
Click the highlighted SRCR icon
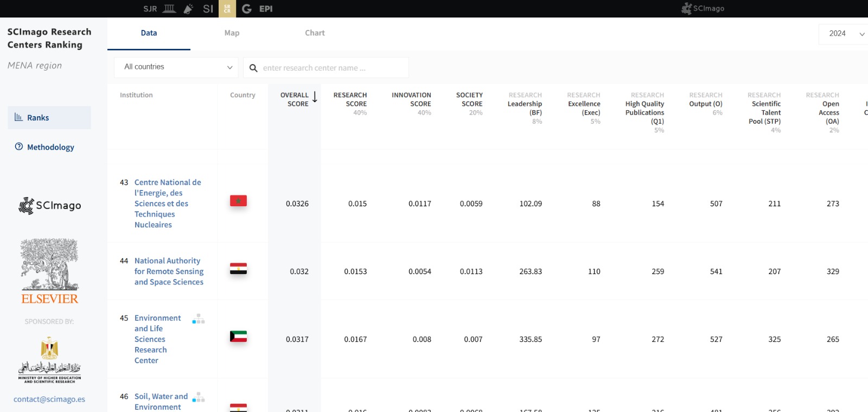(x=227, y=9)
